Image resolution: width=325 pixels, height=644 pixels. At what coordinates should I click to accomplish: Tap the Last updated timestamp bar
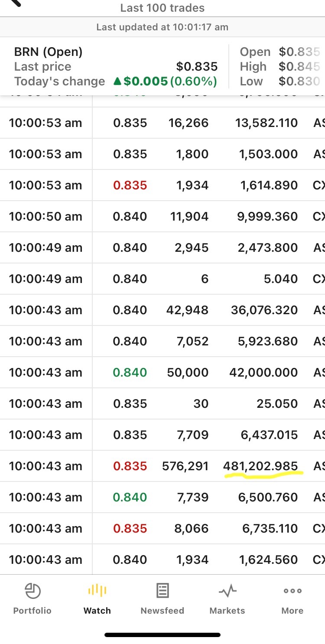[162, 27]
